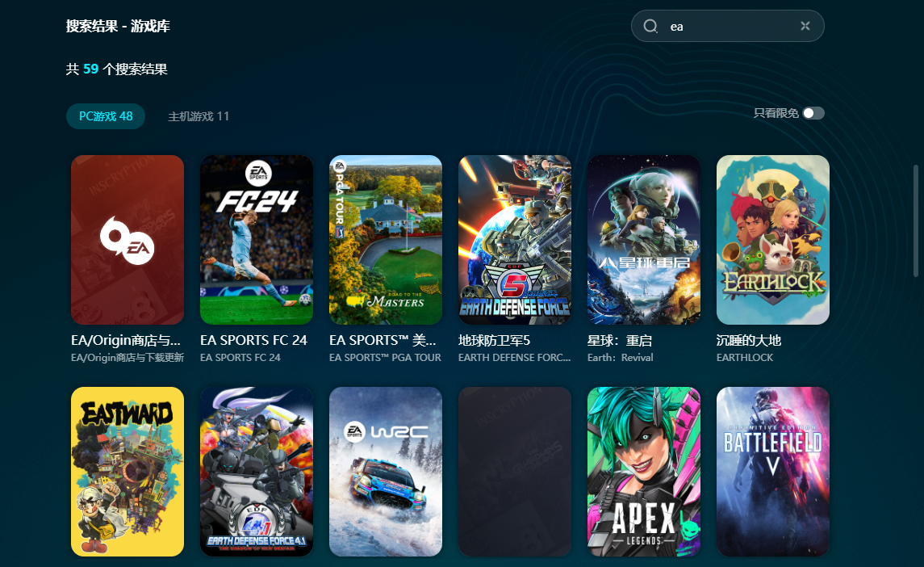Clear the search text with X icon

pyautogui.click(x=805, y=26)
